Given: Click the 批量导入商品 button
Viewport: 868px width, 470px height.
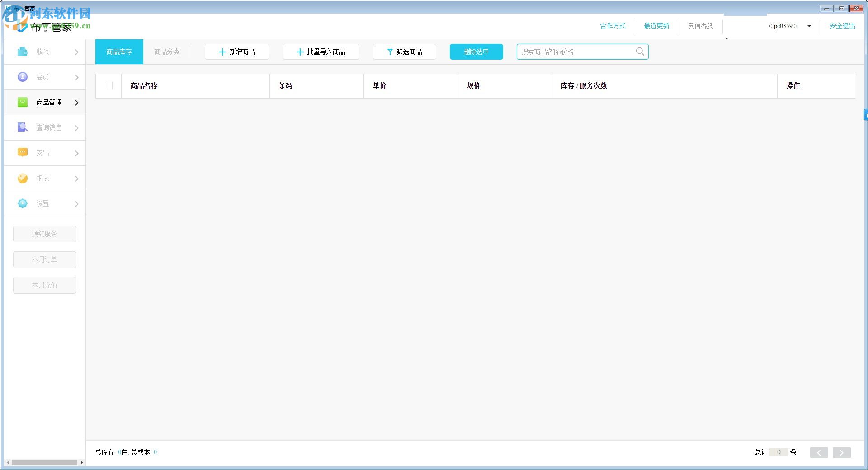Looking at the screenshot, I should (321, 52).
